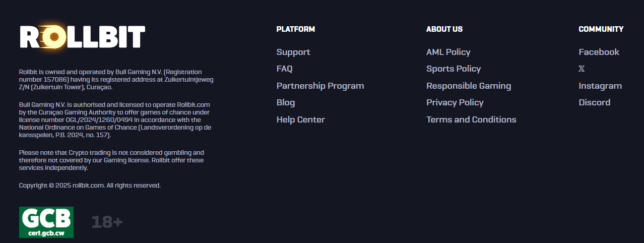The image size is (644, 243).
Task: Open the Partnership Program link
Action: (320, 86)
